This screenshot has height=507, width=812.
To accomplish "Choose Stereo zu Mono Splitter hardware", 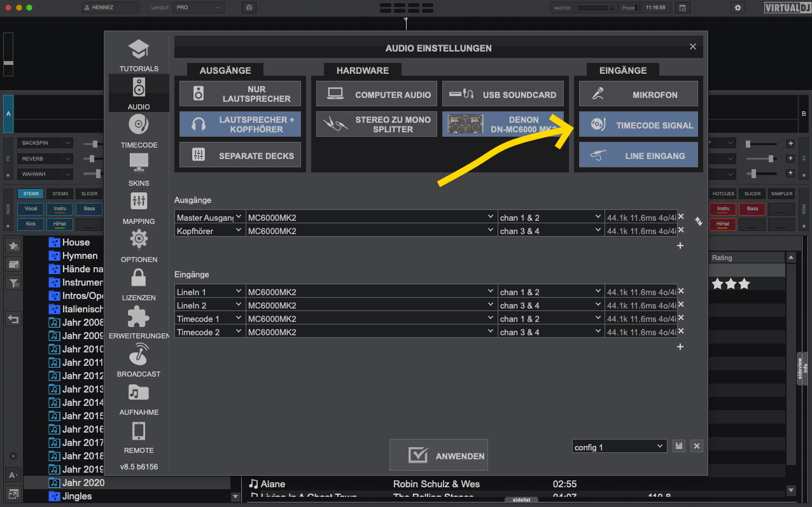I will click(377, 125).
